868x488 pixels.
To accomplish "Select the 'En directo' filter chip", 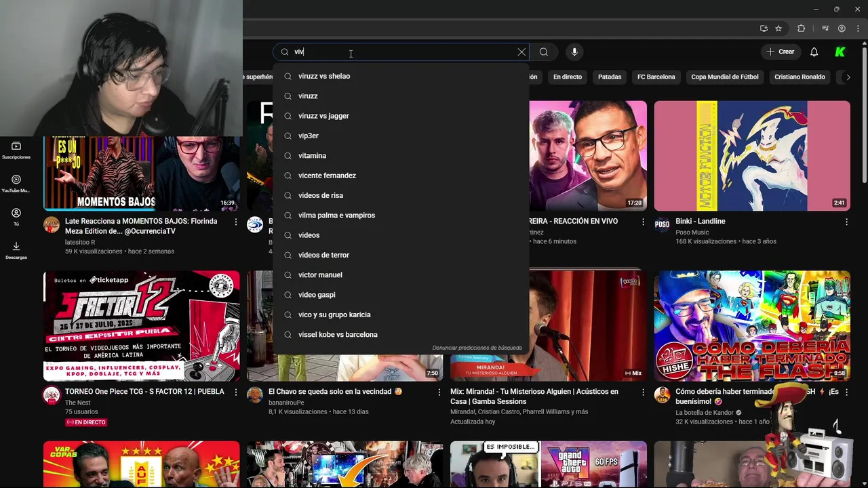I will point(568,77).
